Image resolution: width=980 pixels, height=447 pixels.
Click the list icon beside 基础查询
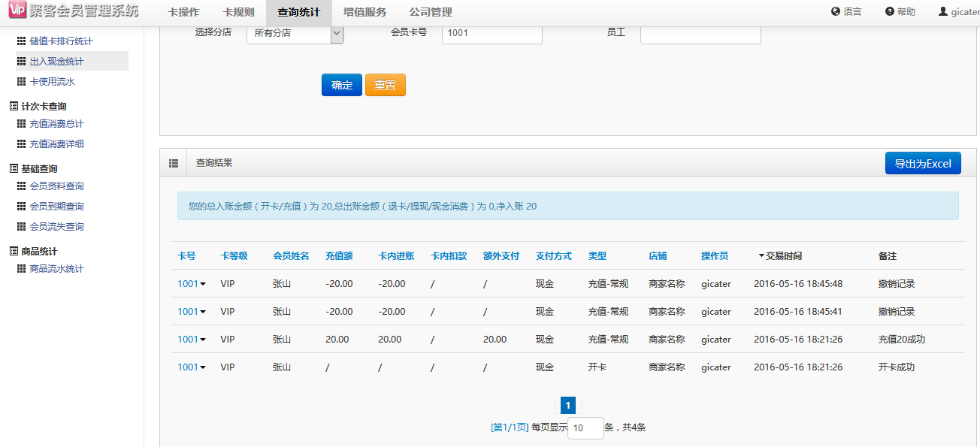pos(14,169)
